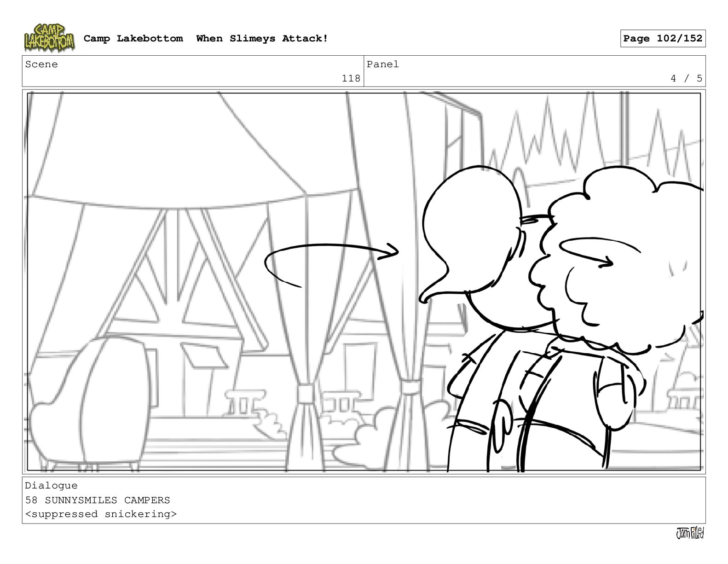The height and width of the screenshot is (564, 728).
Task: Click panel count '4 / 5'
Action: [x=686, y=79]
